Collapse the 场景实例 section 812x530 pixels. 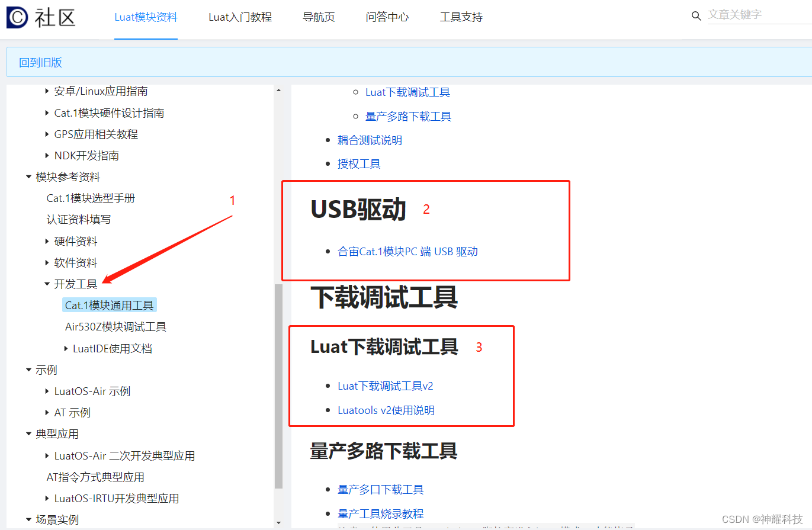pos(28,520)
